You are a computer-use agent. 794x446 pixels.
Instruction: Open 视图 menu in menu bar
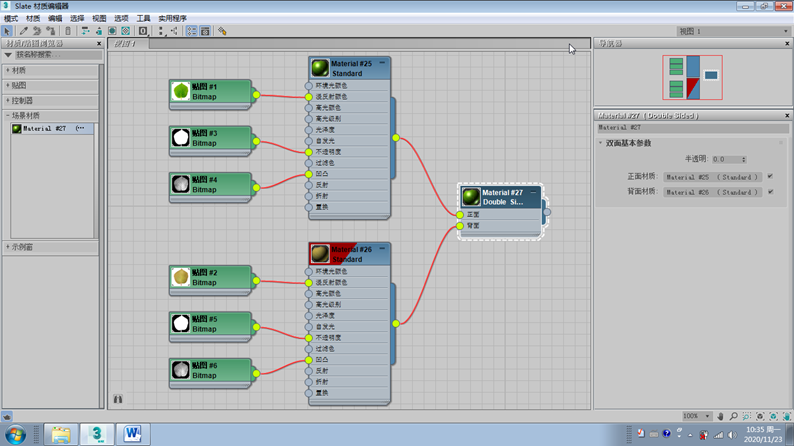99,19
